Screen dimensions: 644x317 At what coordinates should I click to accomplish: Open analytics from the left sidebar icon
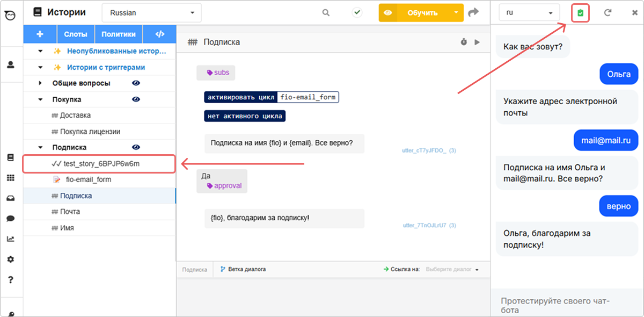coord(11,239)
